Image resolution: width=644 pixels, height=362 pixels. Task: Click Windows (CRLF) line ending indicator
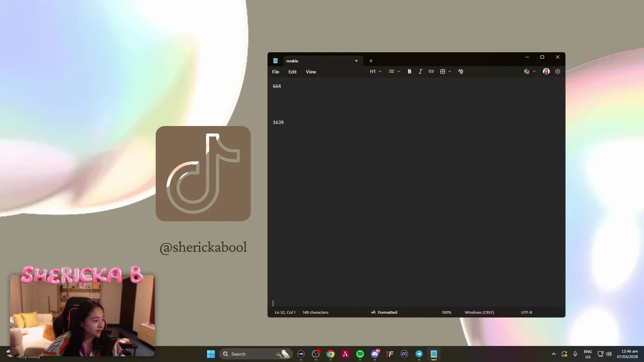(479, 312)
